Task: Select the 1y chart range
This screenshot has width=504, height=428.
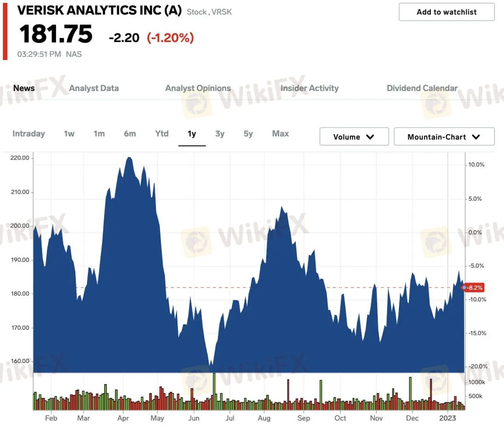Action: pos(192,134)
